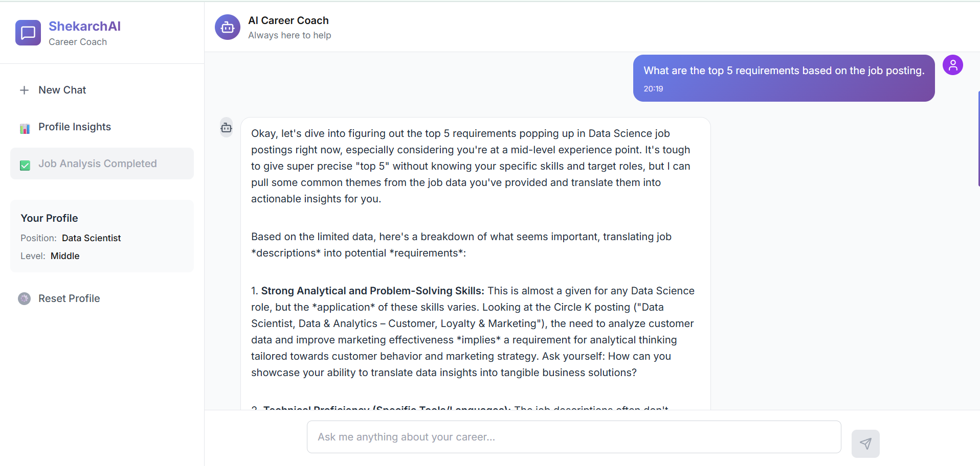The image size is (980, 466).
Task: Click the ShekarchAI title text
Action: 84,26
